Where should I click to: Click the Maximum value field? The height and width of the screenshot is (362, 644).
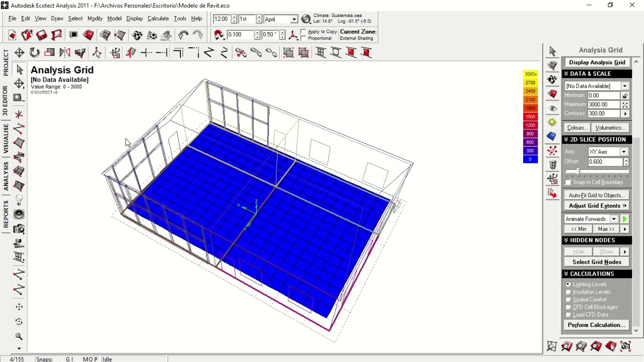(x=604, y=105)
